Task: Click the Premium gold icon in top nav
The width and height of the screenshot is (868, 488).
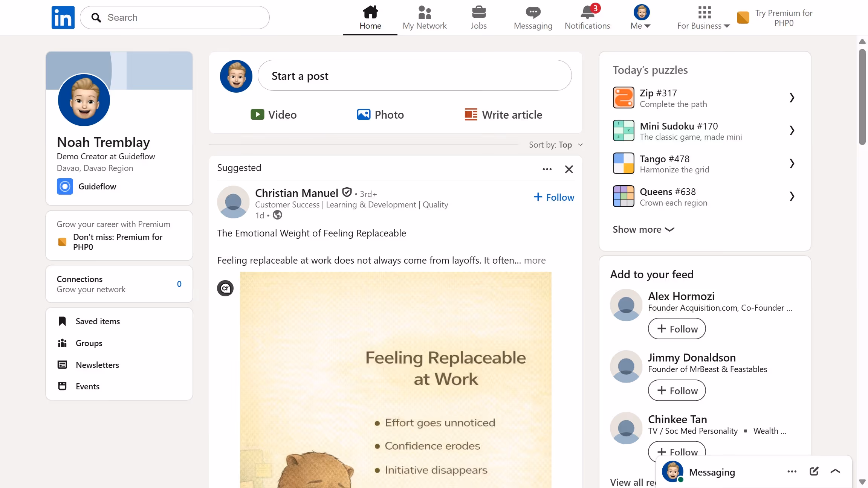Action: 743,17
